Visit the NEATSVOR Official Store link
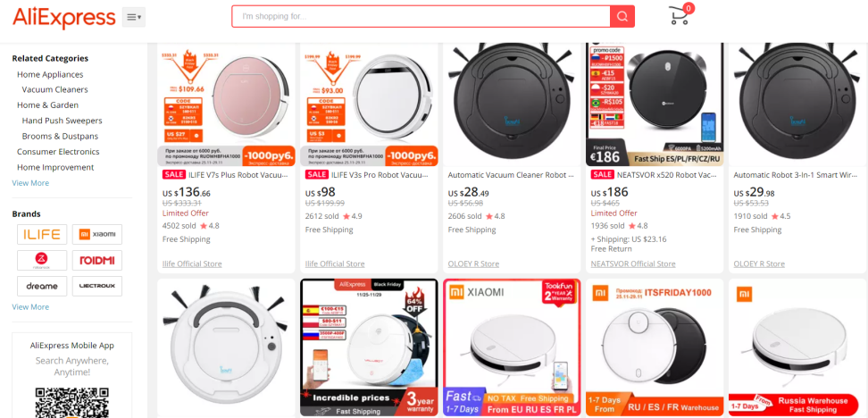This screenshot has width=868, height=418. point(633,264)
